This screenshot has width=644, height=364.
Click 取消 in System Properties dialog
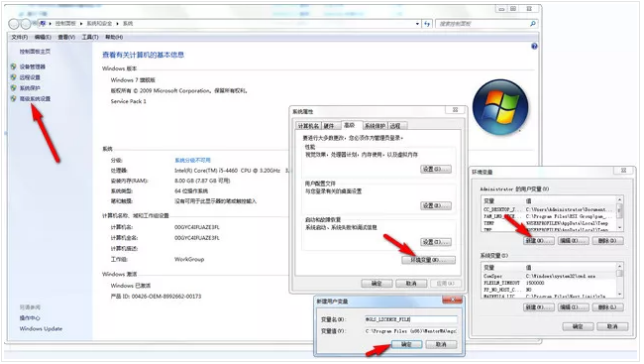click(411, 283)
